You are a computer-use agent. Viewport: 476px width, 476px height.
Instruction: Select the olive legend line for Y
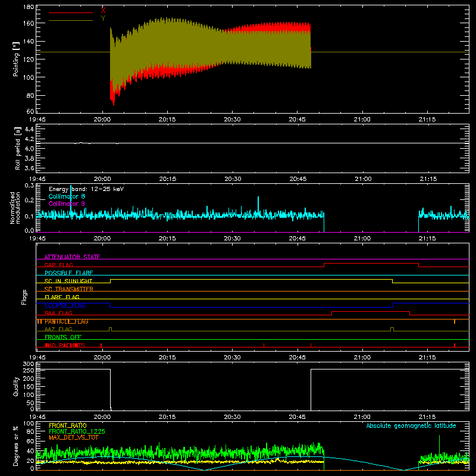click(x=71, y=21)
